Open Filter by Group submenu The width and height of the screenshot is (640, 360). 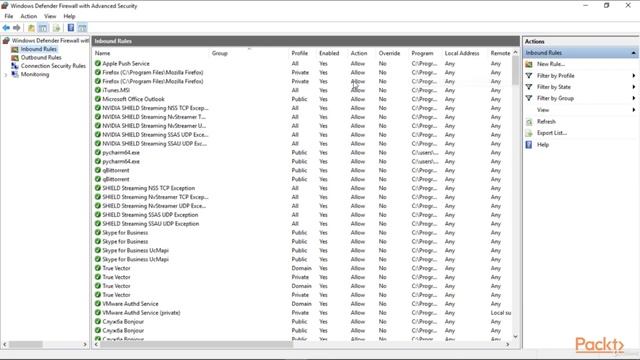point(555,98)
